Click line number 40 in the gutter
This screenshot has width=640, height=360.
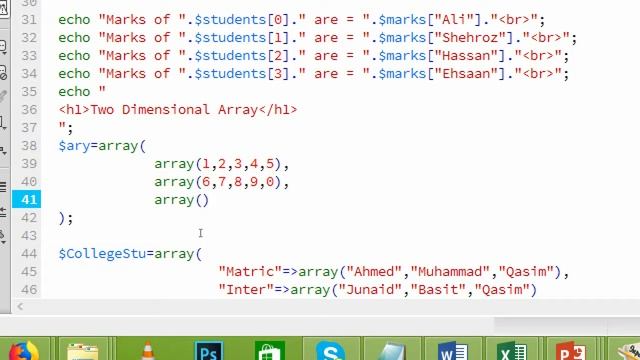(29, 182)
